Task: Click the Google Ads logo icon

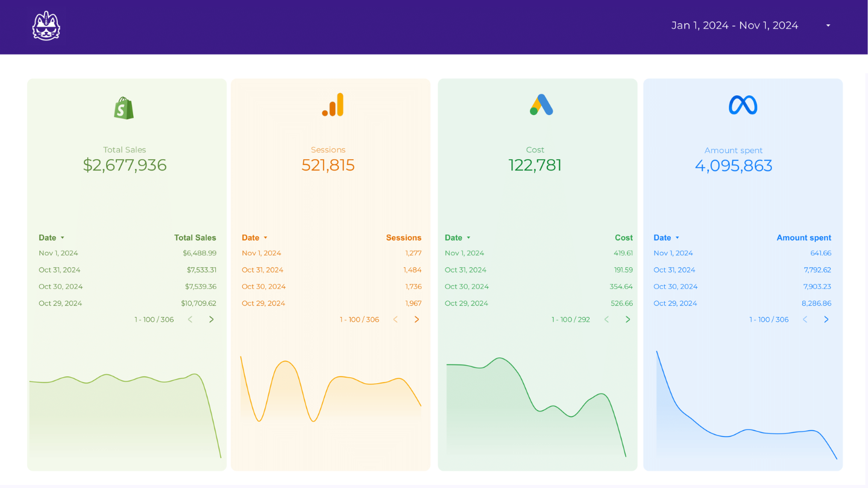Action: (x=541, y=105)
